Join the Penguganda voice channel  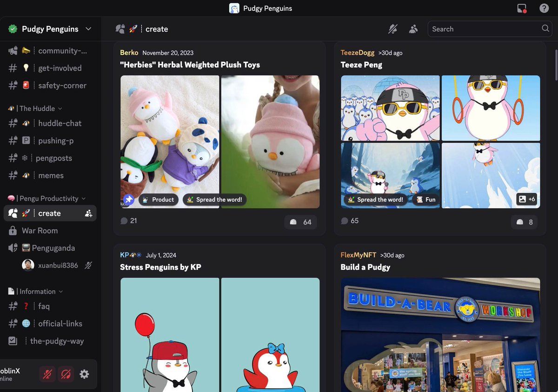tap(50, 248)
